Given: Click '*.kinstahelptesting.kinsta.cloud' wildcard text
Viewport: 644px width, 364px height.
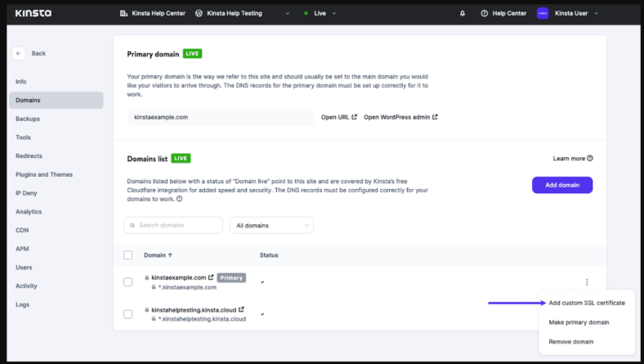Looking at the screenshot, I should tap(202, 319).
